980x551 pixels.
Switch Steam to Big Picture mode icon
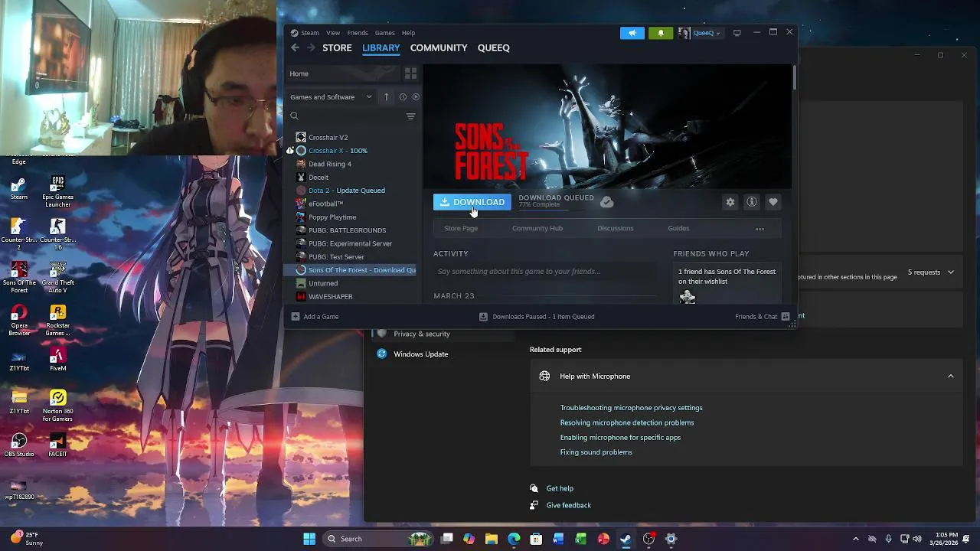coord(737,33)
